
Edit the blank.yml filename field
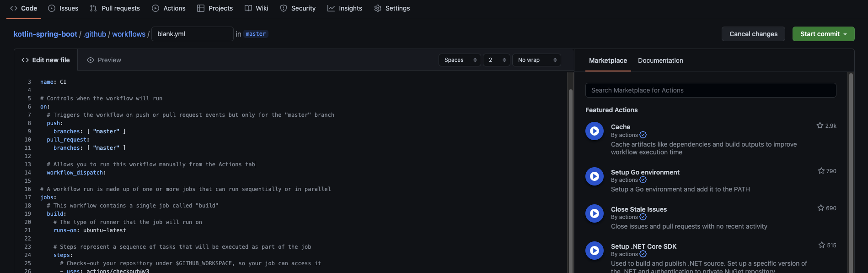coord(192,34)
